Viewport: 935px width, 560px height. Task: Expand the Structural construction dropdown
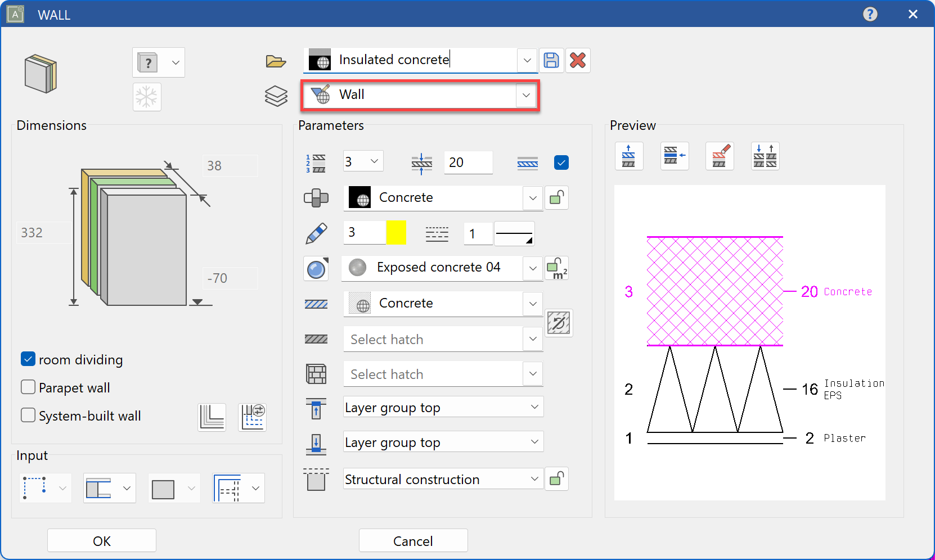coord(533,478)
